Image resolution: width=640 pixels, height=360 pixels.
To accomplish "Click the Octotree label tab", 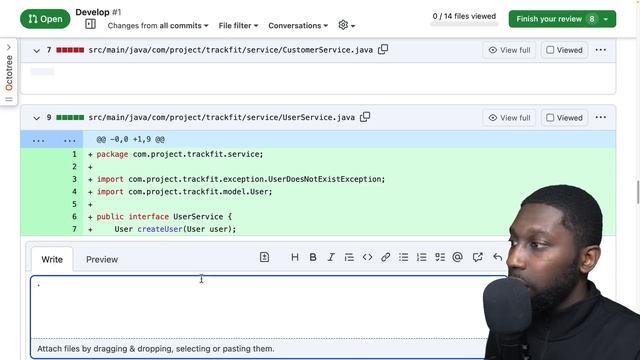I will [9, 73].
